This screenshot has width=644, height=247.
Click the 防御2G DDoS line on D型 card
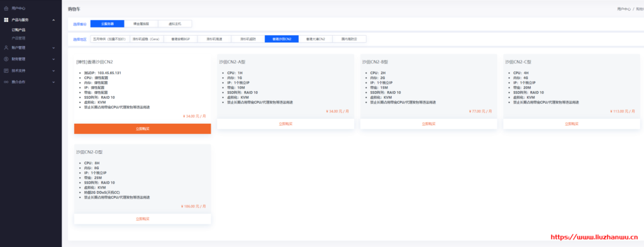tap(103, 192)
